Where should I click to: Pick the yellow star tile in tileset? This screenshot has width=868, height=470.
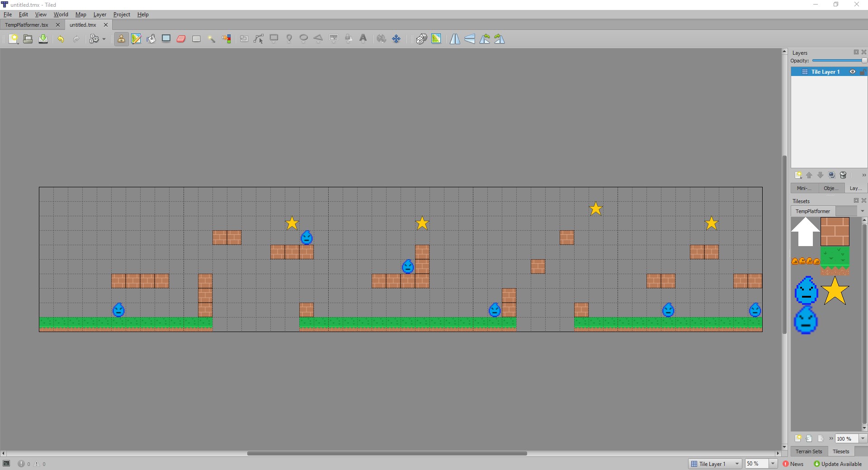835,290
